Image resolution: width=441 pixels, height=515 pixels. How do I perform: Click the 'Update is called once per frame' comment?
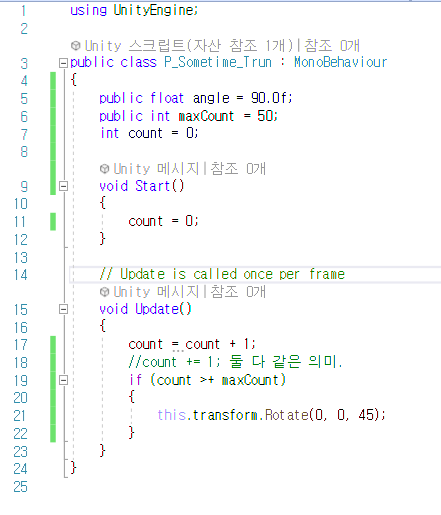click(x=222, y=274)
